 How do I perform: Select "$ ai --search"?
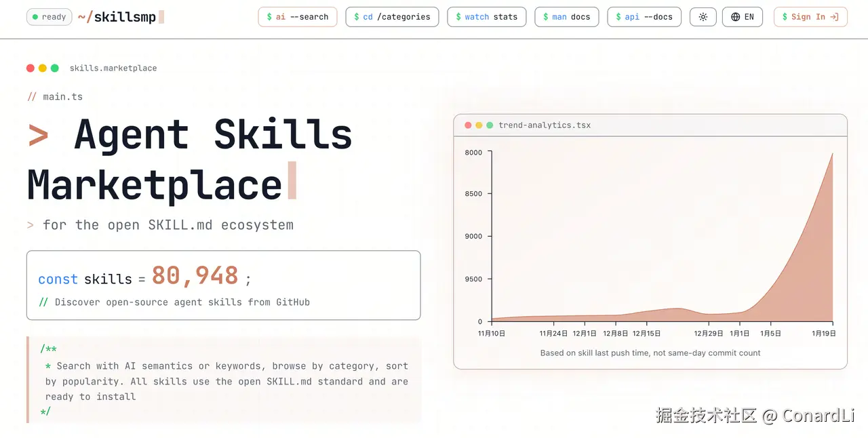pos(297,16)
